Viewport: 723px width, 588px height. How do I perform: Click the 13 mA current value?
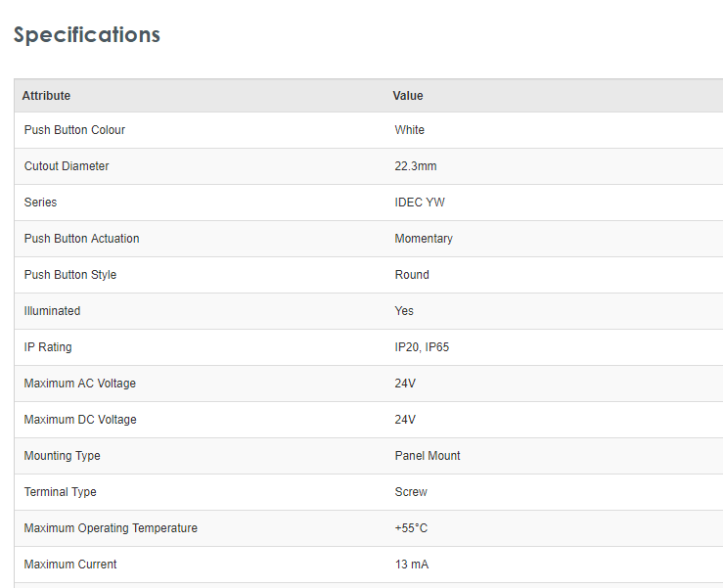(412, 565)
